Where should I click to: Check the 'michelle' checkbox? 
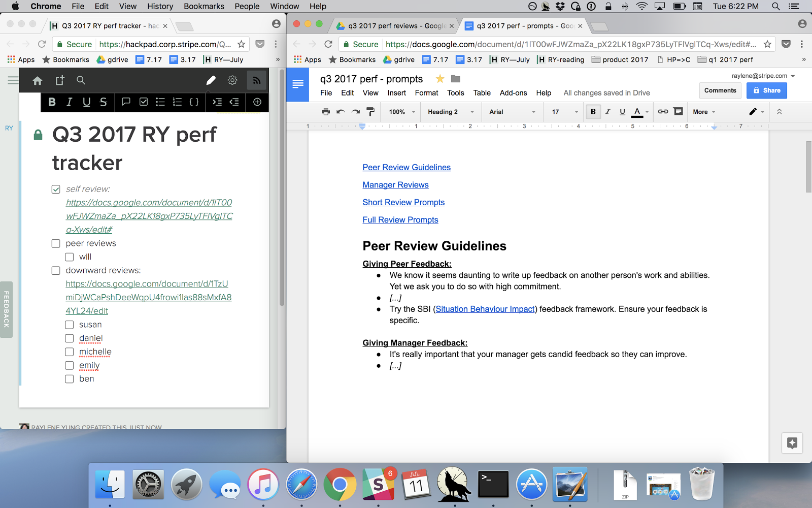click(70, 352)
